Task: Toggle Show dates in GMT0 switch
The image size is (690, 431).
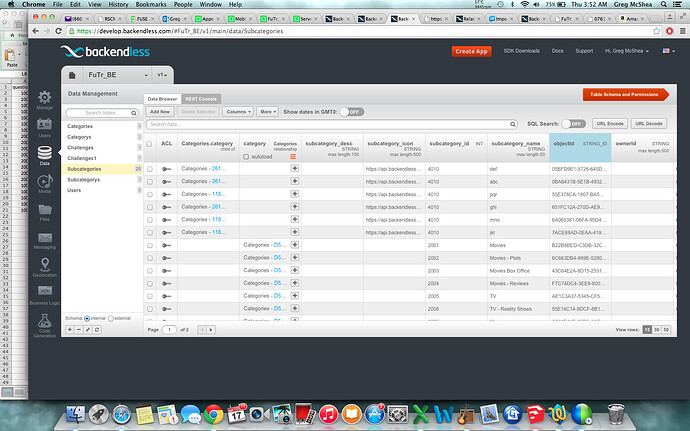Action: [352, 112]
